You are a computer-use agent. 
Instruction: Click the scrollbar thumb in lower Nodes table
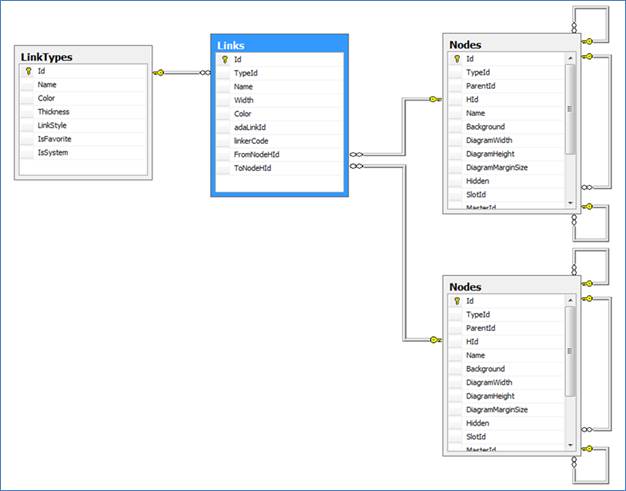pos(571,350)
